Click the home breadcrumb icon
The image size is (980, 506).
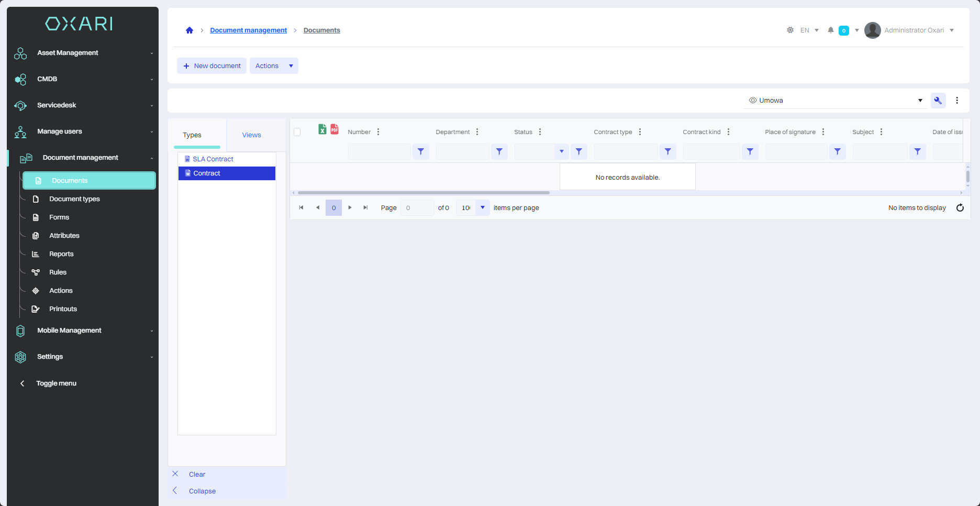pos(190,30)
